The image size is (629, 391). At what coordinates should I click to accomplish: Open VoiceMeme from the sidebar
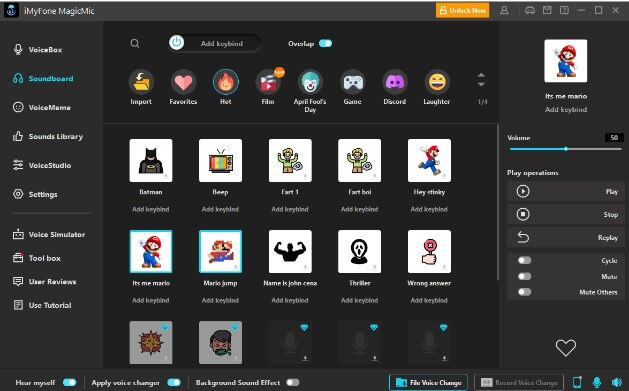tap(42, 107)
